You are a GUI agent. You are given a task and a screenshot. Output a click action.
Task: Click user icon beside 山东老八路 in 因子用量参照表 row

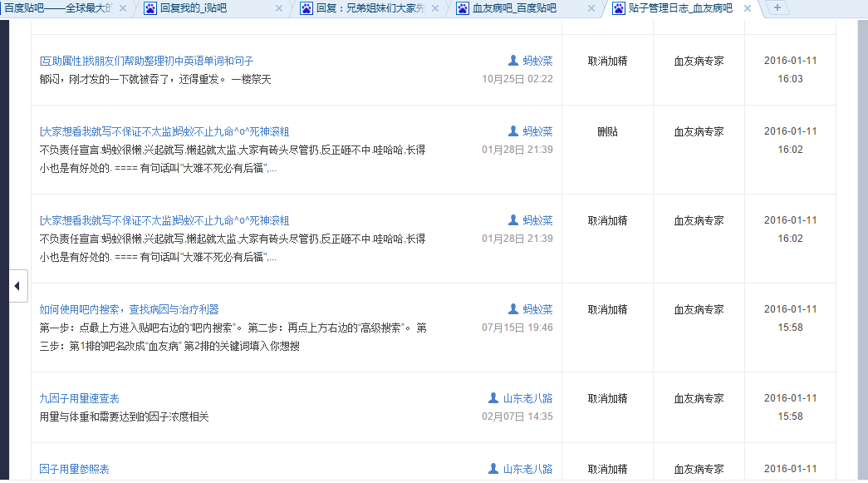pos(493,469)
